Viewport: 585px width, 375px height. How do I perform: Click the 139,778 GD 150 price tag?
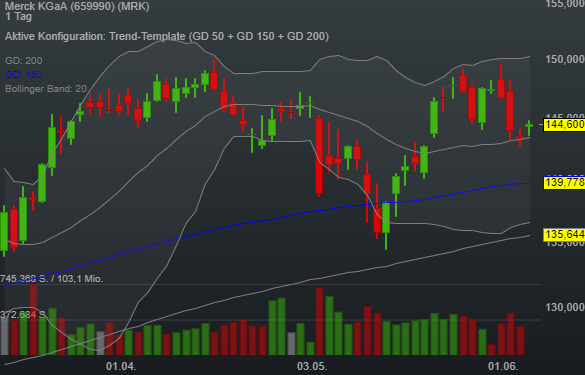(564, 183)
